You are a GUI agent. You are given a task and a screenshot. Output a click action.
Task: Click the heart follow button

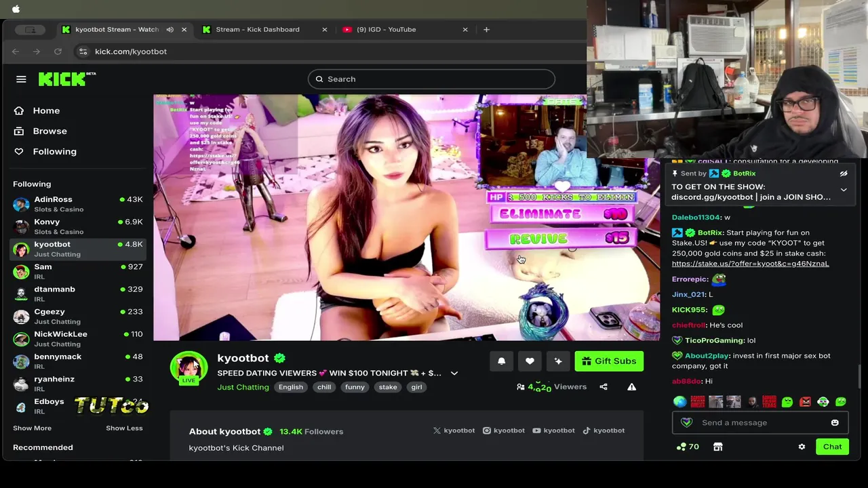(x=530, y=361)
